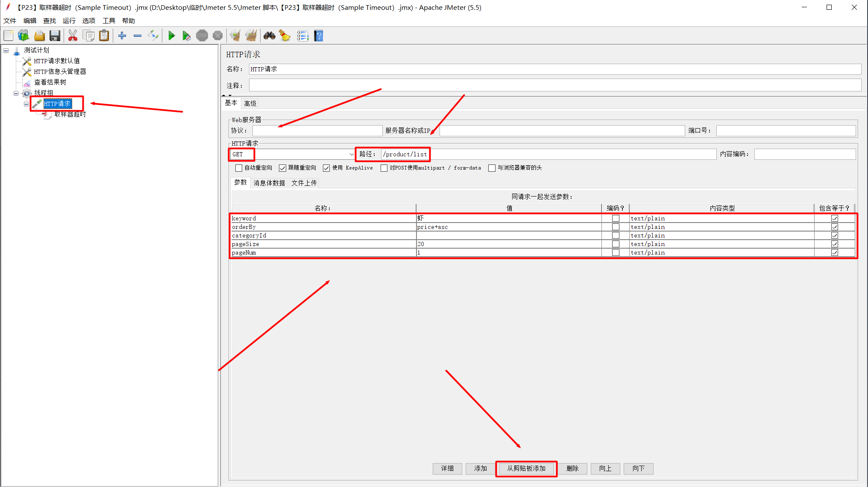The image size is (868, 487).
Task: Click the 查看结果树 chart icon
Action: point(27,82)
